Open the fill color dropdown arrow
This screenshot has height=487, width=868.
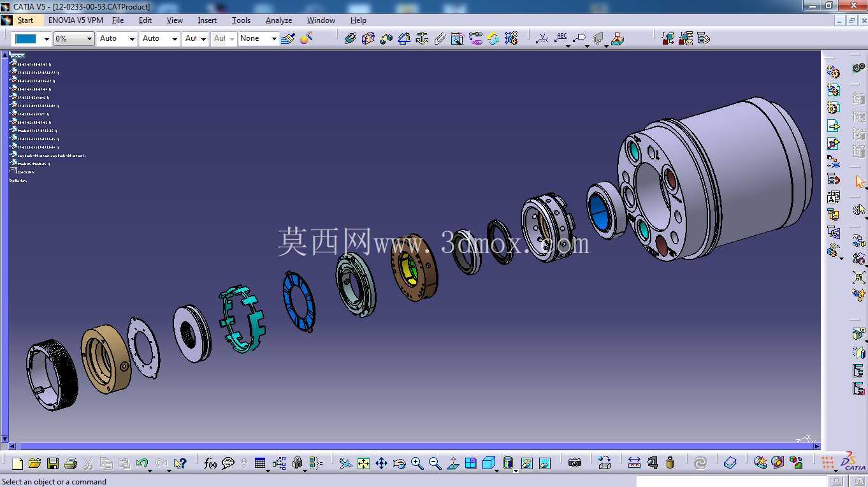tap(47, 40)
